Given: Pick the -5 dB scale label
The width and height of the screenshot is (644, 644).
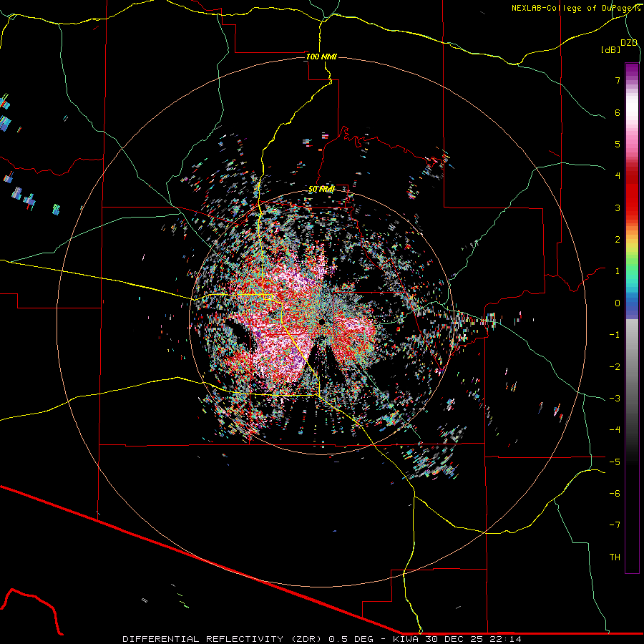Looking at the screenshot, I should pyautogui.click(x=615, y=462).
